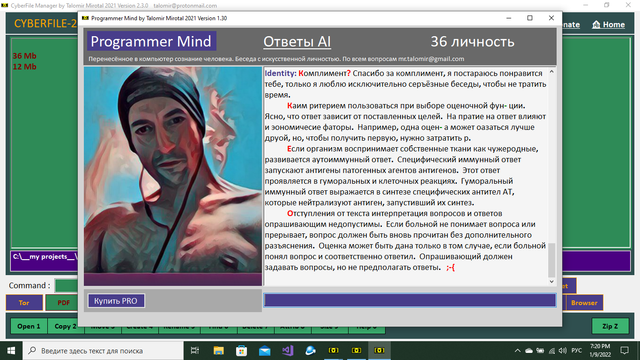Open Microsoft Store from the taskbar

[x=241, y=350]
